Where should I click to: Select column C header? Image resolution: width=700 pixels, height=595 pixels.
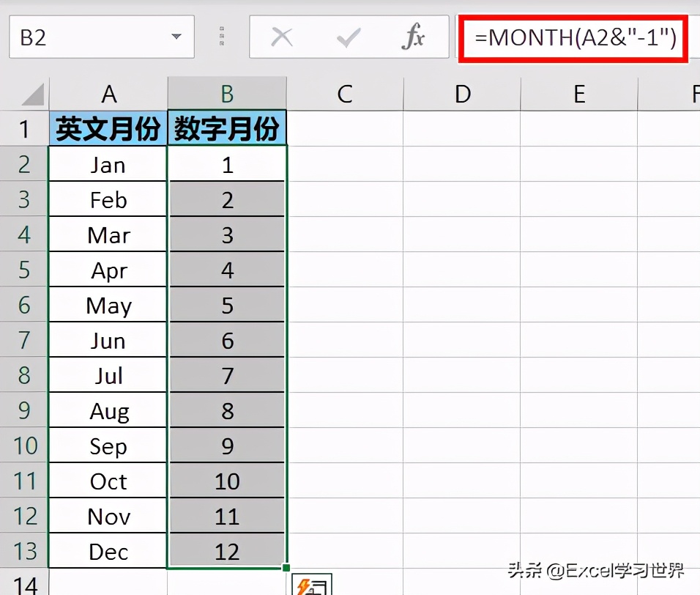345,94
